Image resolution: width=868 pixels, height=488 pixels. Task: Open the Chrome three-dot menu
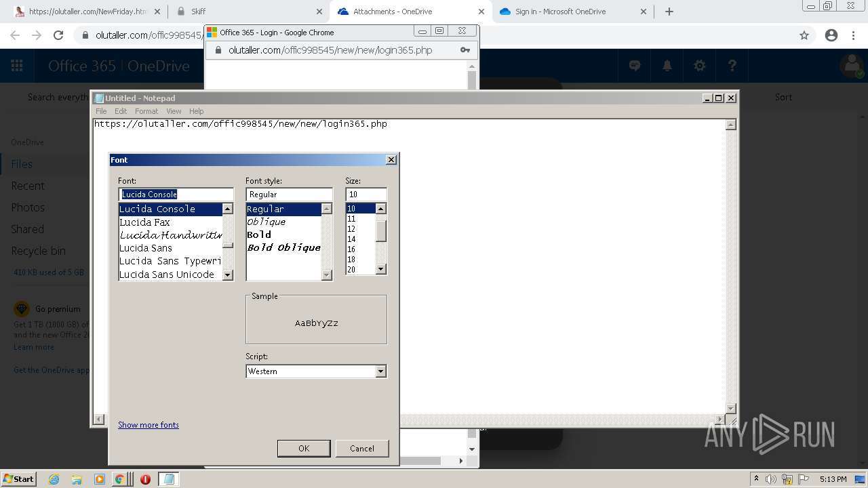point(854,35)
